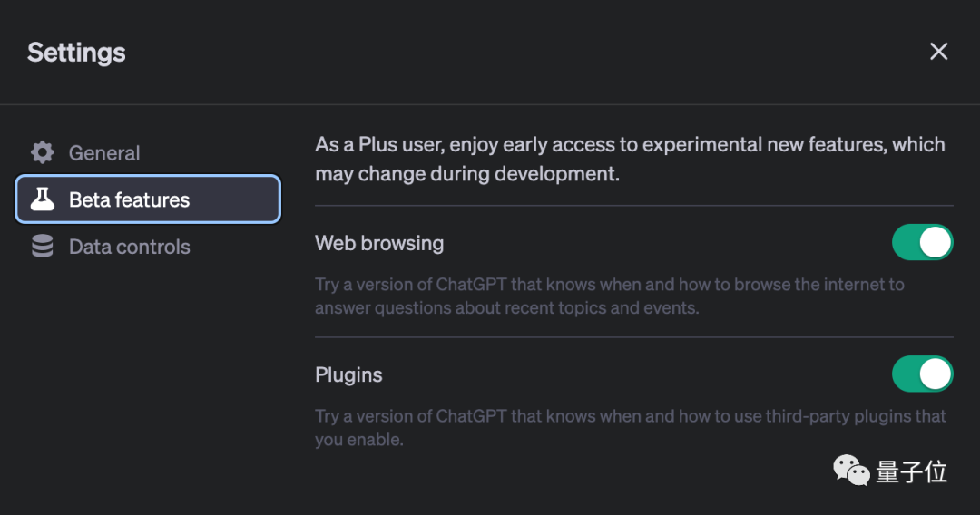This screenshot has width=980, height=515.
Task: Click the Settings dialog title
Action: click(x=76, y=53)
